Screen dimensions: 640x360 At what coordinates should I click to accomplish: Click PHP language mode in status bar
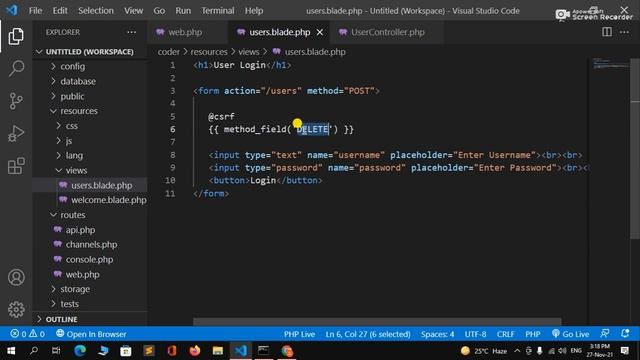tap(533, 334)
